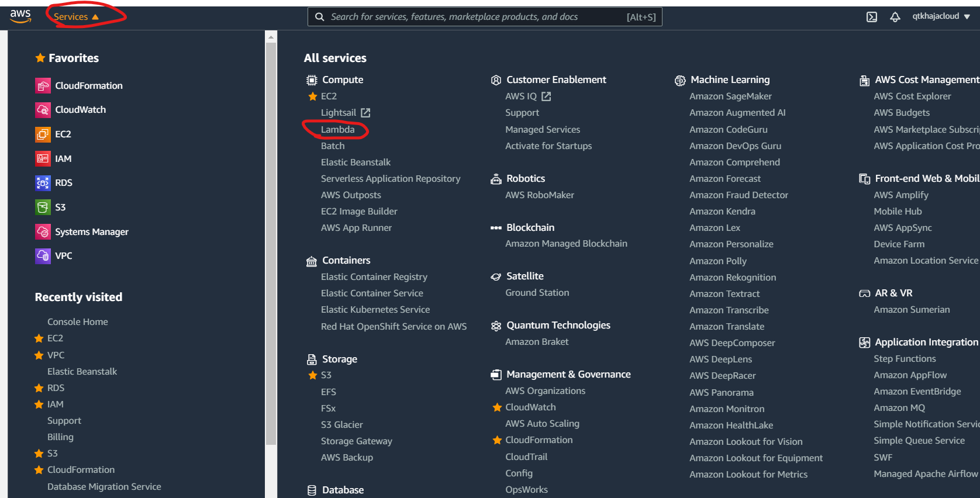Image resolution: width=980 pixels, height=498 pixels.
Task: Open AWS Cost Explorer
Action: [x=912, y=96]
